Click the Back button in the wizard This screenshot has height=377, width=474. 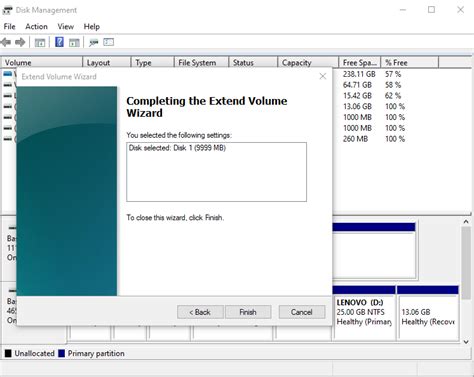click(200, 312)
